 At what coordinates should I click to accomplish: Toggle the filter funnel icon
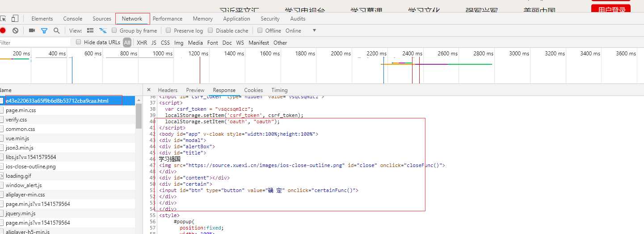coord(44,31)
